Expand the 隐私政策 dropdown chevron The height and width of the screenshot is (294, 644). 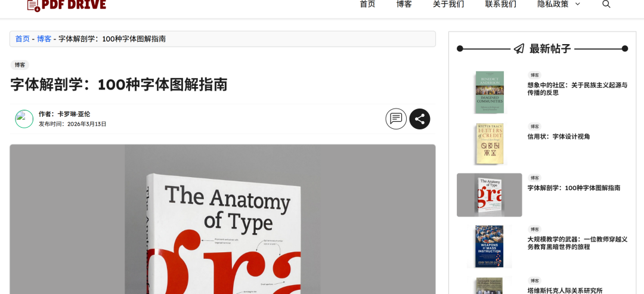pyautogui.click(x=578, y=4)
